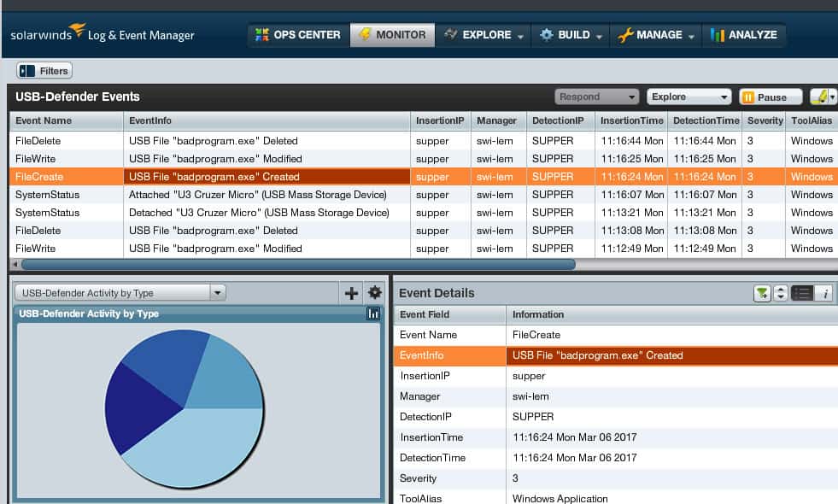Select the Detached U3 Cruzer Micro event
The height and width of the screenshot is (504, 838).
(424, 213)
